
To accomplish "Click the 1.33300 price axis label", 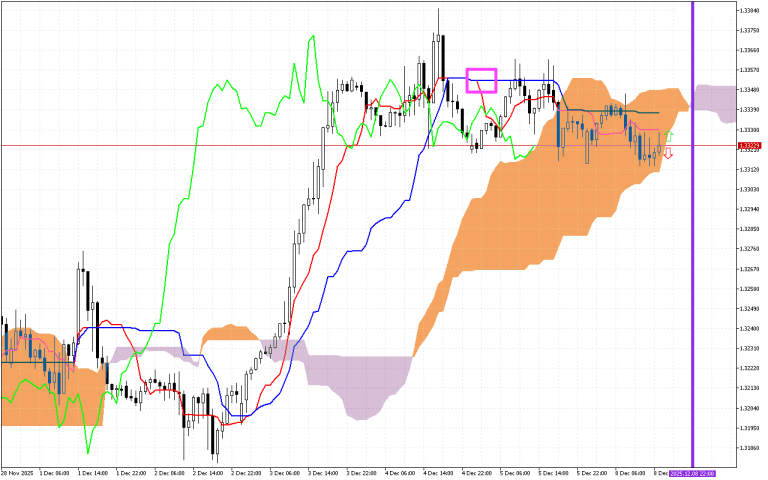I will click(x=749, y=130).
